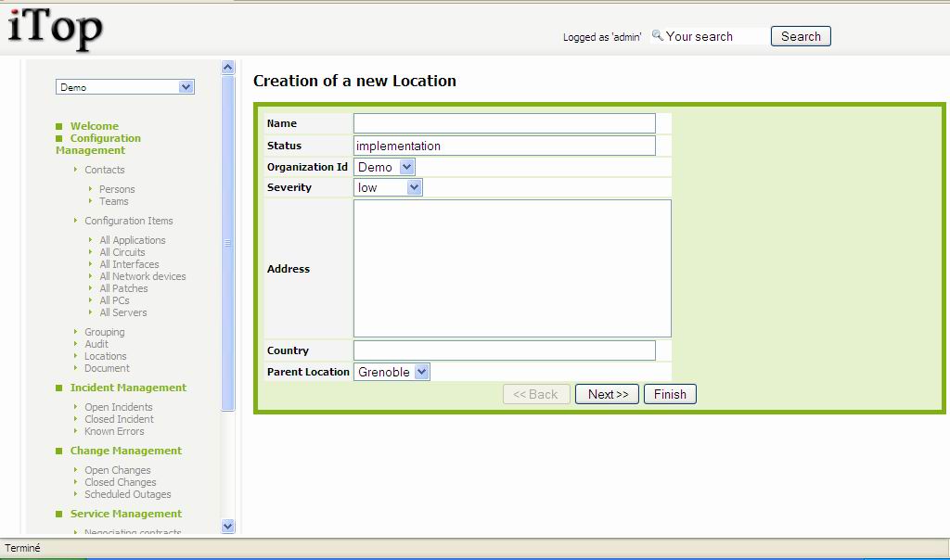Screen dimensions: 950x560
Task: View Closed Incident list
Action: point(119,419)
